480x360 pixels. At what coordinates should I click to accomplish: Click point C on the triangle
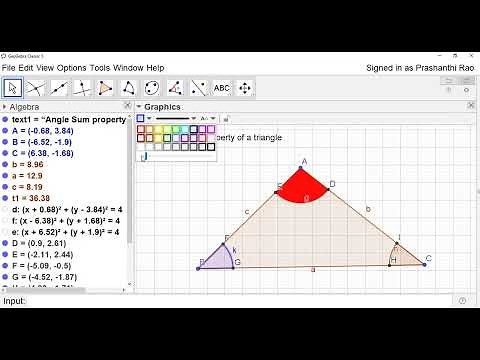coord(424,265)
